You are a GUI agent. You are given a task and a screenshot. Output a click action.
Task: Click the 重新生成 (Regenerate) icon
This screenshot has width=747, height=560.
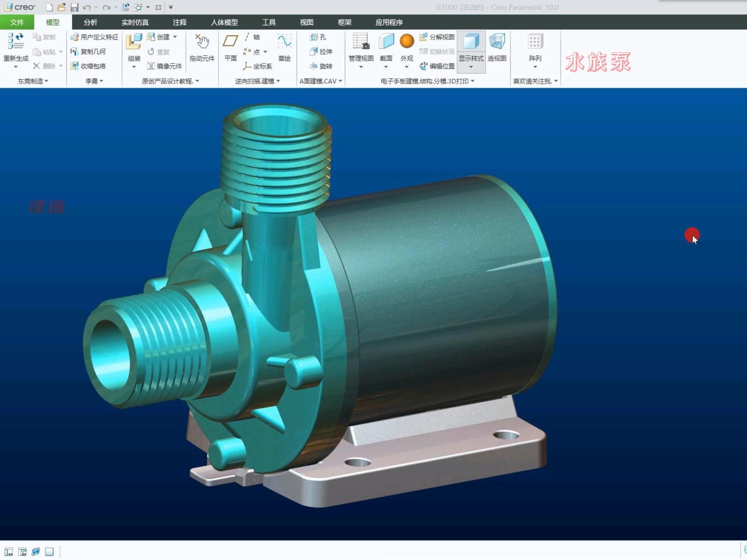pos(16,41)
